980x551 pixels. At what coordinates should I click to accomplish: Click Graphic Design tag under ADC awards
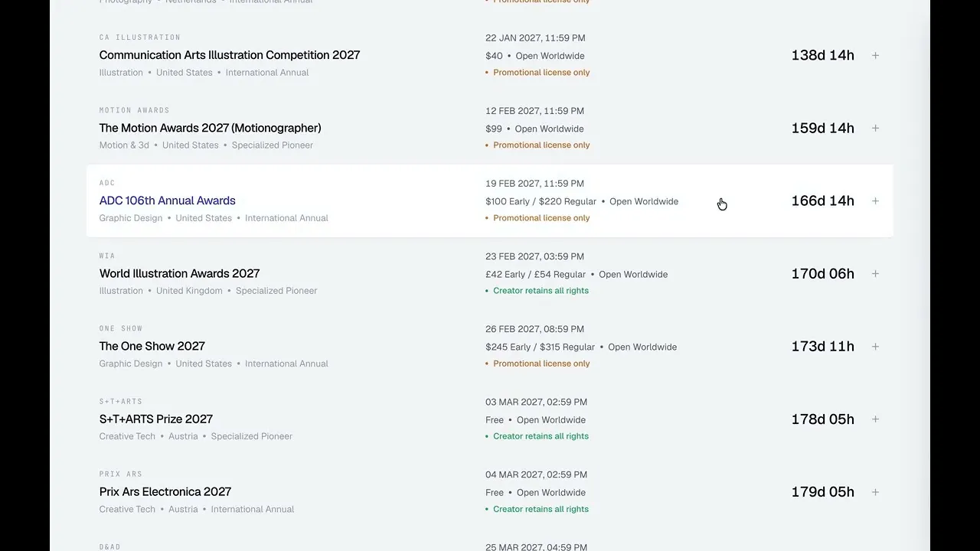[x=131, y=218]
